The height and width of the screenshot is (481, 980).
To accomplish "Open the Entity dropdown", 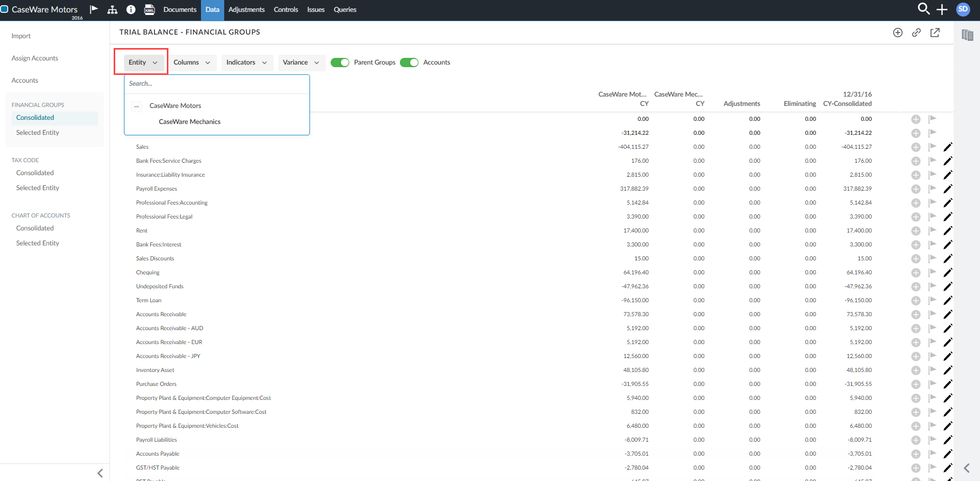I will pyautogui.click(x=144, y=63).
